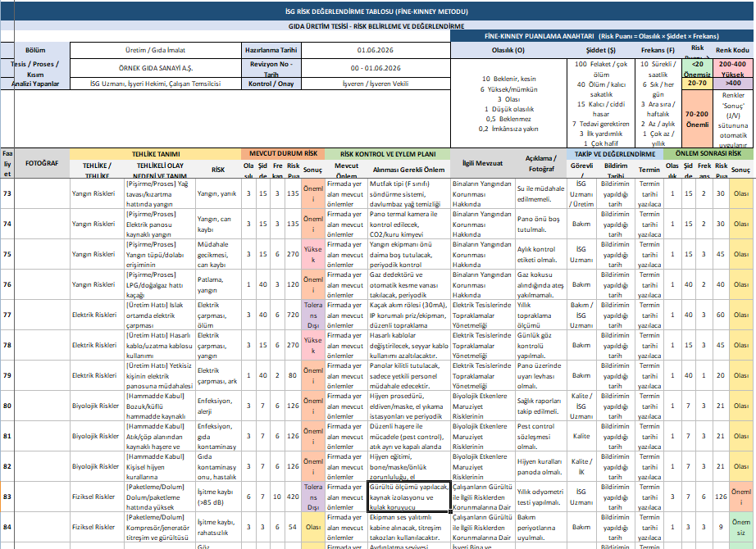This screenshot has height=549, width=756.
Task: Click the "Frekans (F)" scoring key header
Action: coord(658,50)
